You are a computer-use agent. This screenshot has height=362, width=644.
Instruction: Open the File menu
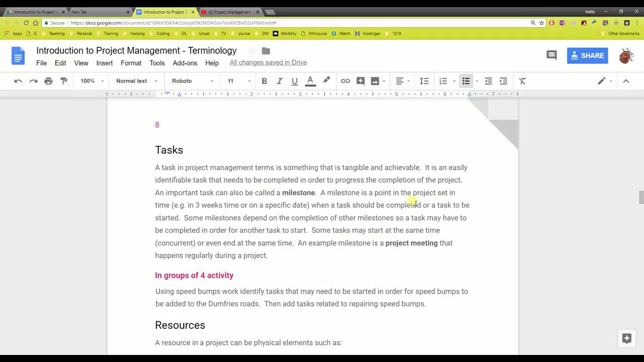click(41, 63)
